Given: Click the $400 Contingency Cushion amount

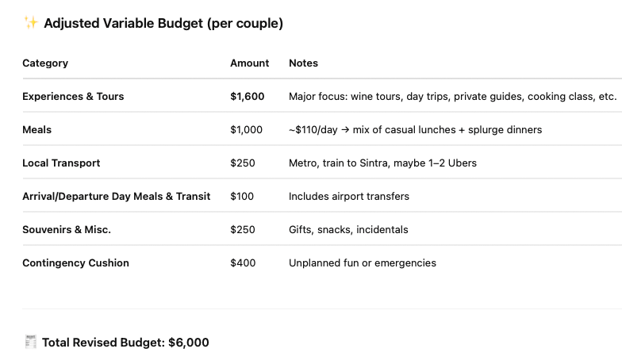Looking at the screenshot, I should 243,263.
